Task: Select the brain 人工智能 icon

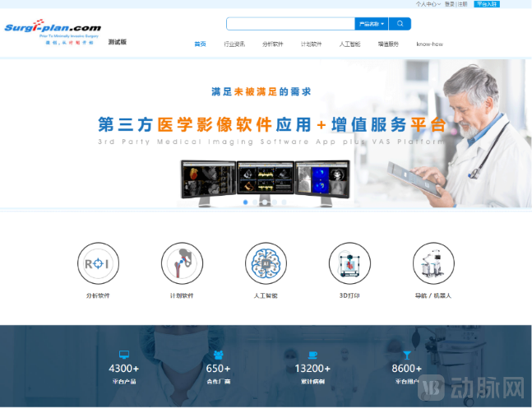Action: coord(266,263)
